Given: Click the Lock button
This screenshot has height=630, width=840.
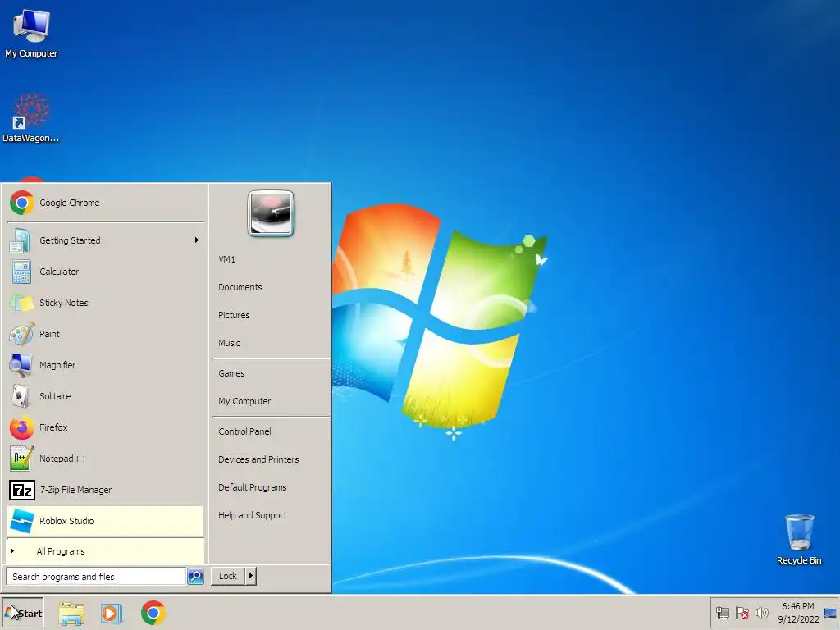Looking at the screenshot, I should (x=228, y=576).
